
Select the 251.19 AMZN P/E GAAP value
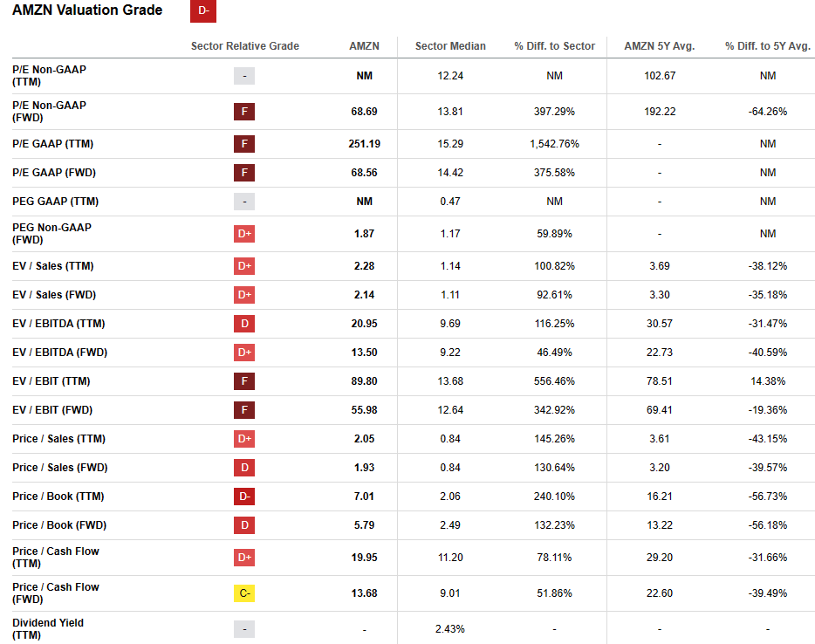pos(364,144)
